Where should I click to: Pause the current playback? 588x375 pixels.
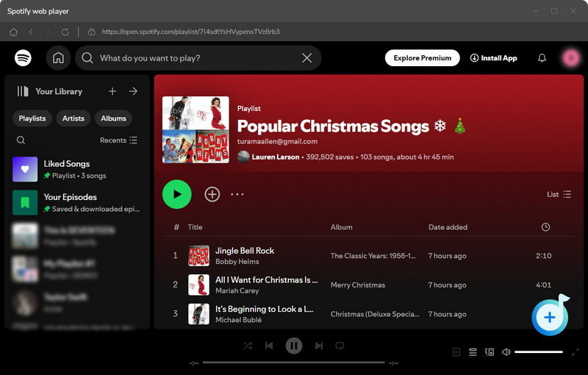pyautogui.click(x=294, y=346)
